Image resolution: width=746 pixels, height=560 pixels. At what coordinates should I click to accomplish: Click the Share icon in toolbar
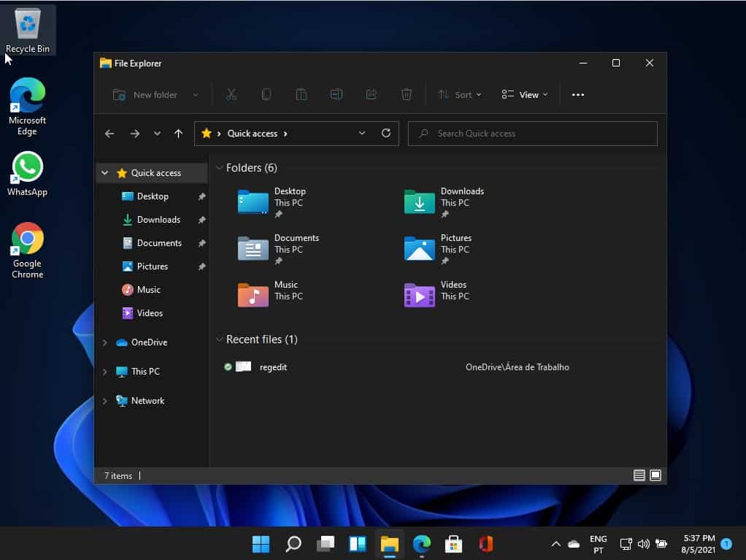click(x=371, y=95)
